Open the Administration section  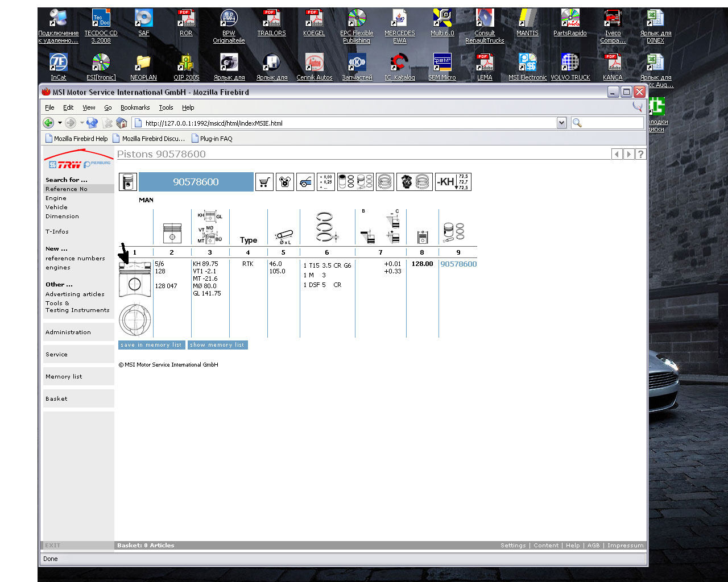[78, 332]
